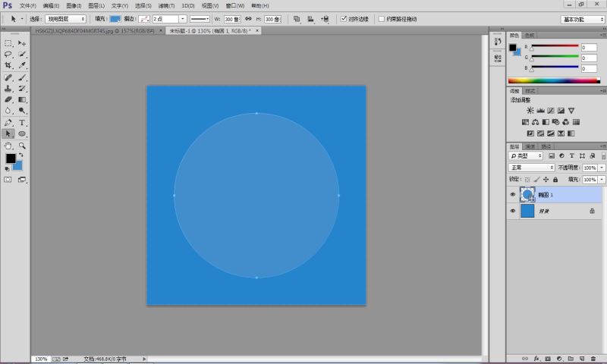Viewport: 607px width, 364px height.
Task: Select the Rectangular Marquee tool
Action: (8, 43)
